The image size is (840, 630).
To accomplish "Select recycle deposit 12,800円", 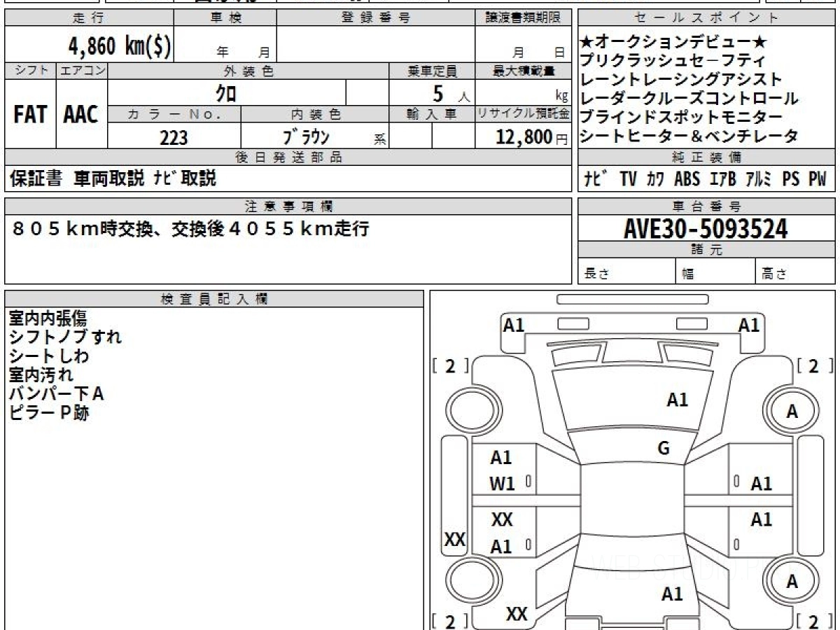I will click(x=532, y=138).
